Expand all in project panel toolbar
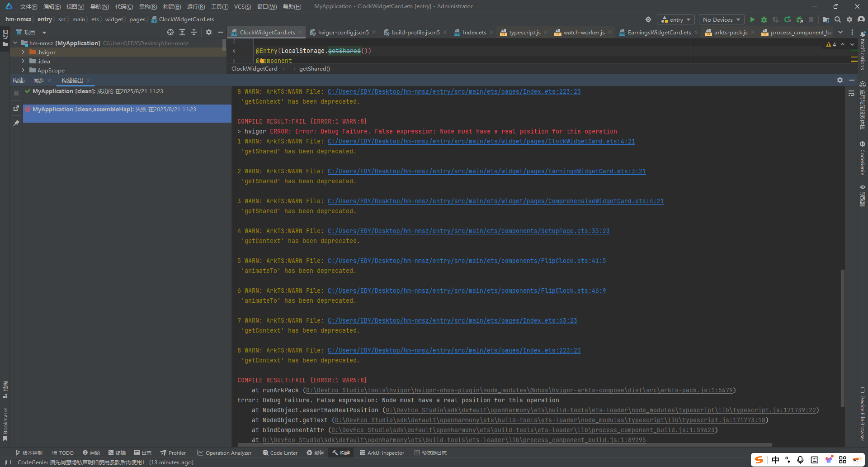The height and width of the screenshot is (467, 868). (x=182, y=32)
